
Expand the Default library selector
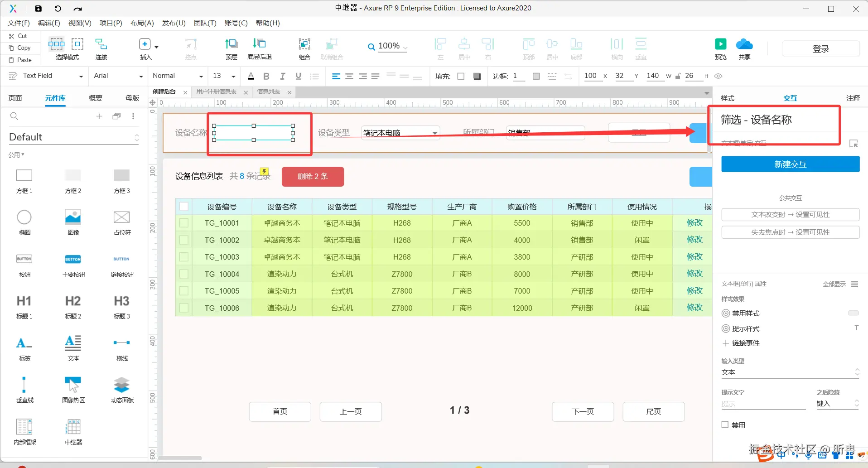pos(73,137)
